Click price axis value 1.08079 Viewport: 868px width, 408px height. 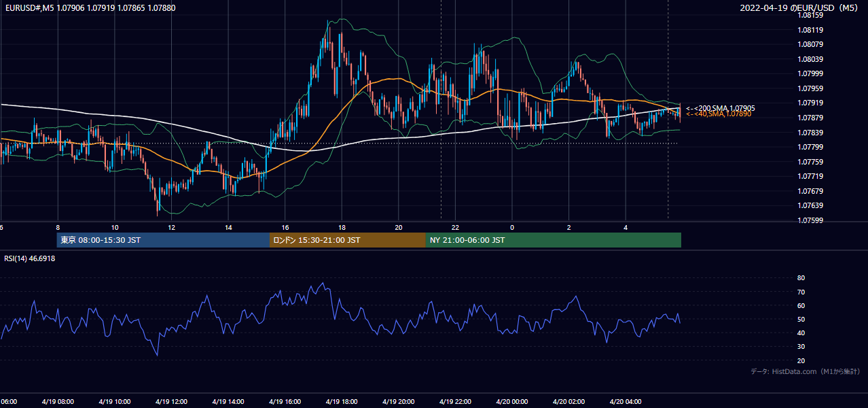click(810, 45)
